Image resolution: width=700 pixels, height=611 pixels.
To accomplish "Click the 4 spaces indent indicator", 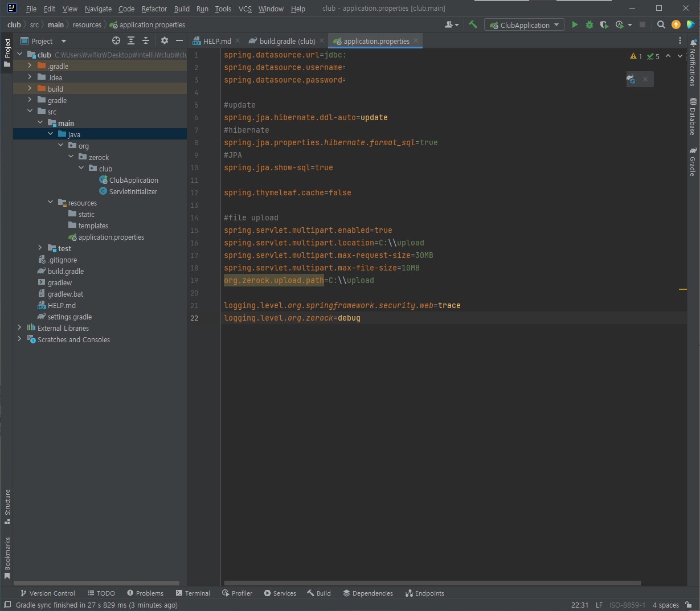I will point(665,605).
